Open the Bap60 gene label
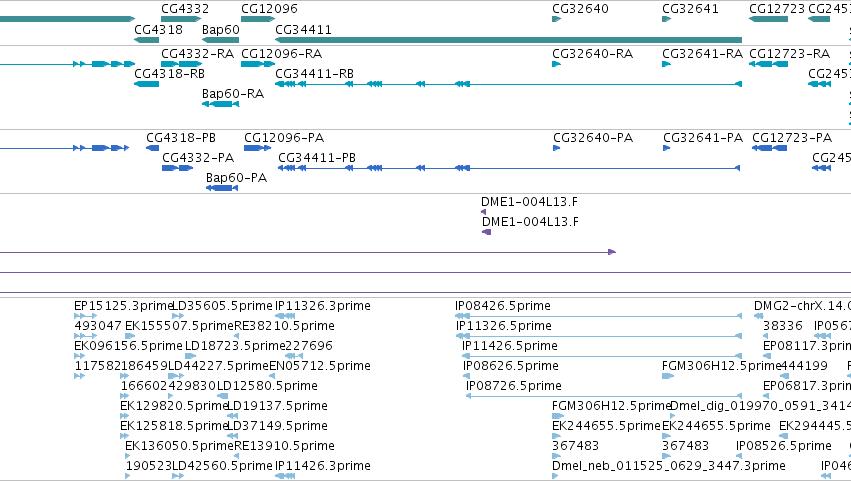This screenshot has width=851, height=481. click(x=220, y=29)
